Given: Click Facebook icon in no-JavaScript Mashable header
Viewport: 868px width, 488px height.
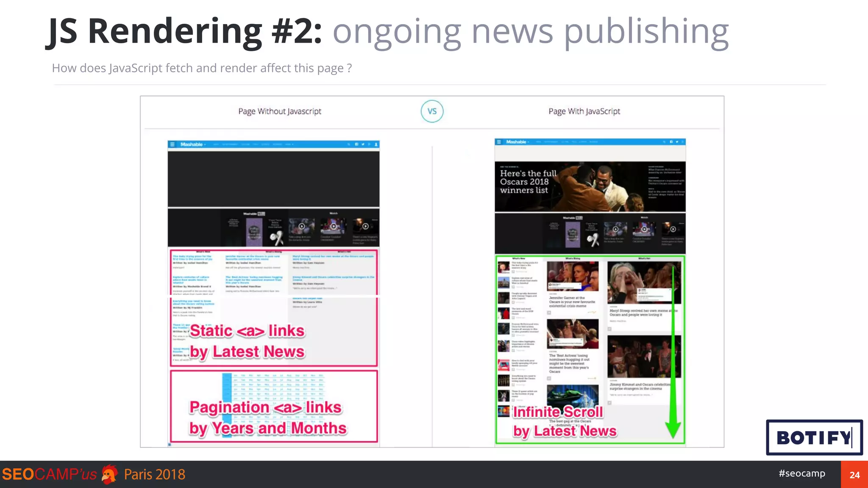Looking at the screenshot, I should pyautogui.click(x=356, y=144).
